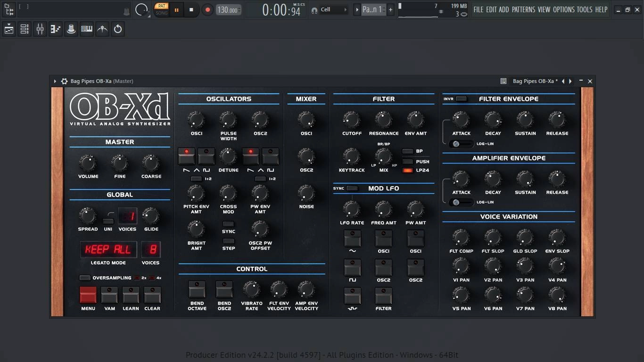Toggle the LP24 filter switch

click(x=407, y=170)
